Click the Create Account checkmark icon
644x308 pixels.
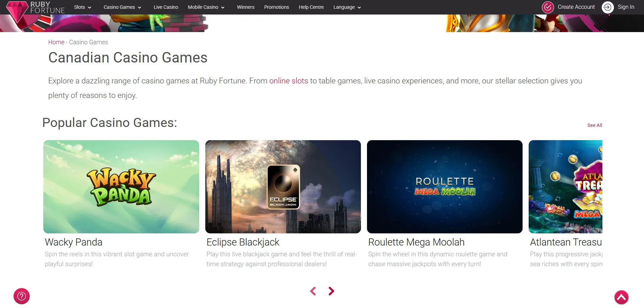(x=548, y=7)
